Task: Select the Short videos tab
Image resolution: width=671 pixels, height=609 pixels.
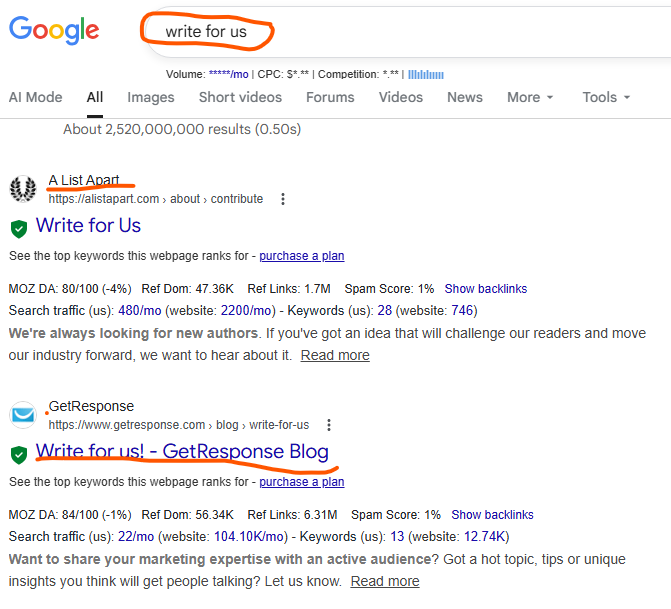Action: (240, 97)
